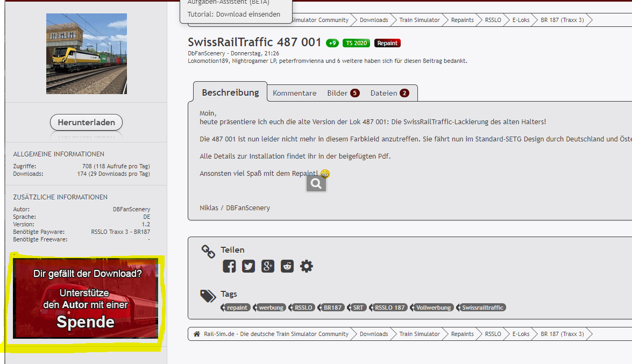This screenshot has height=364, width=632.
Task: Click the DBFanScenery value next to Autor
Action: tap(131, 209)
